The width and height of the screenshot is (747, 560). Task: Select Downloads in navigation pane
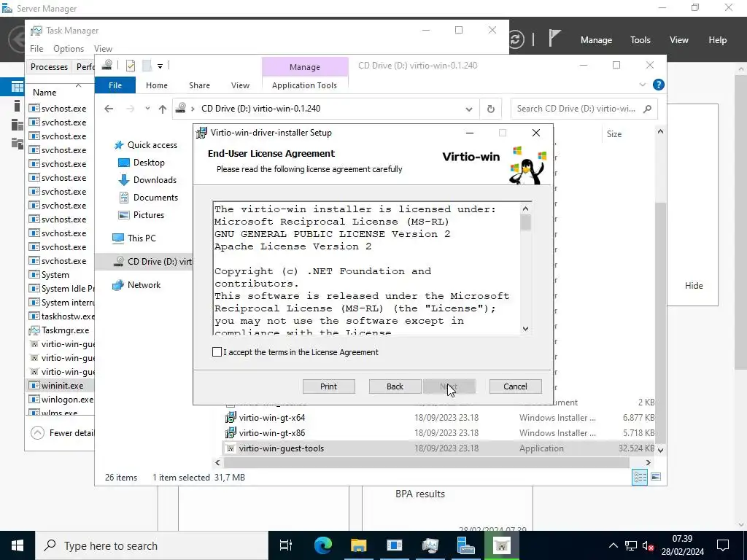coord(147,180)
